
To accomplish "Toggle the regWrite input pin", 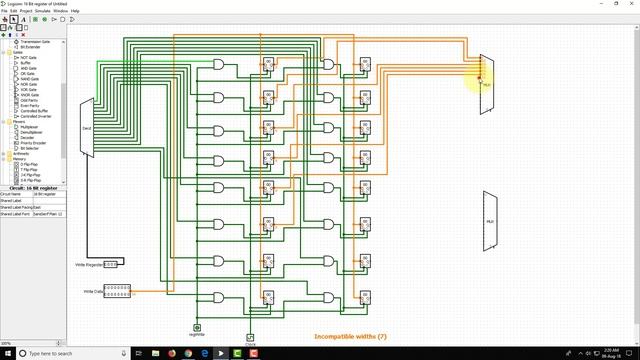I will click(x=197, y=327).
